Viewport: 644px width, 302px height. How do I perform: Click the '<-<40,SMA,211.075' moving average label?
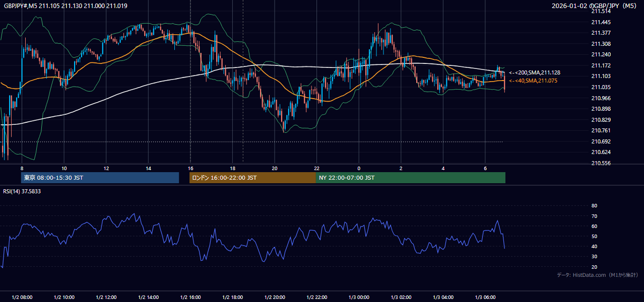click(x=533, y=81)
